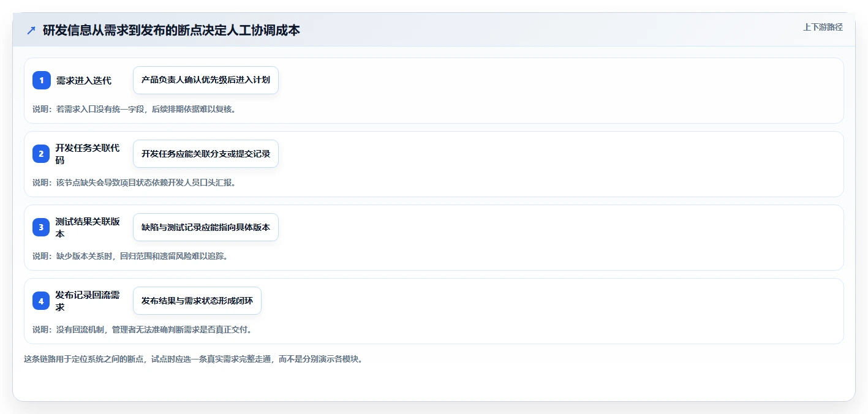This screenshot has height=414, width=868.
Task: Click the 开发任务关联代码 step title
Action: (88, 154)
